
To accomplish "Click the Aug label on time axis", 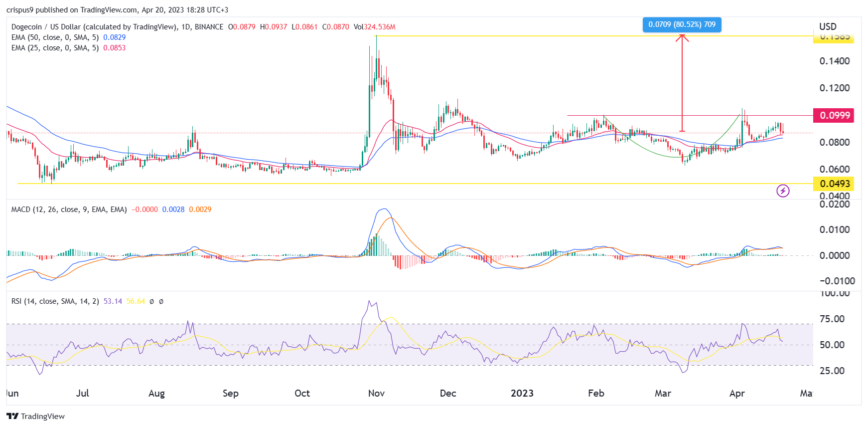I will click(156, 393).
